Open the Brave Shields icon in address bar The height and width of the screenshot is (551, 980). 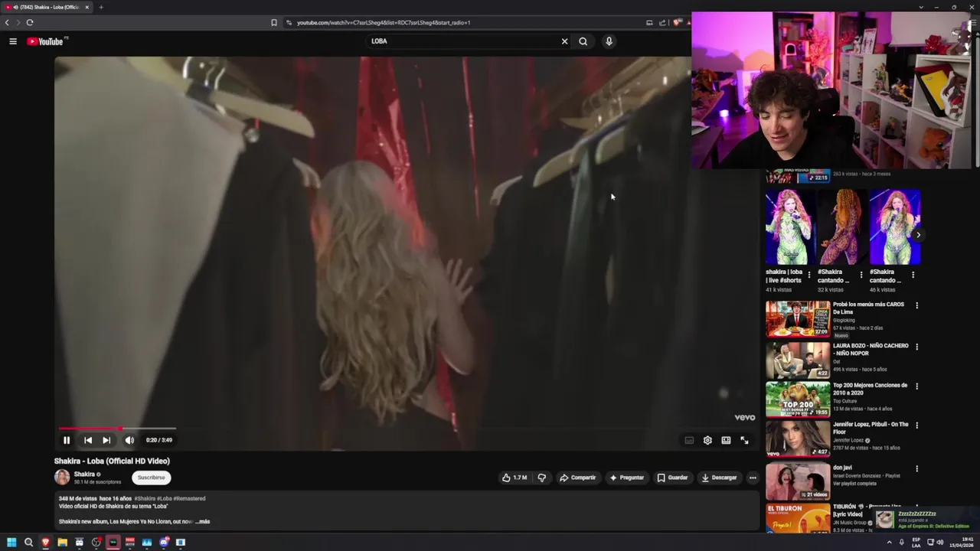pyautogui.click(x=676, y=22)
